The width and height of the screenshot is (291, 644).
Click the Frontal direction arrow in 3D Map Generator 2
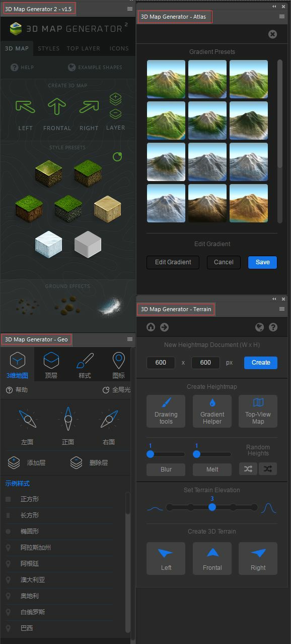[57, 107]
